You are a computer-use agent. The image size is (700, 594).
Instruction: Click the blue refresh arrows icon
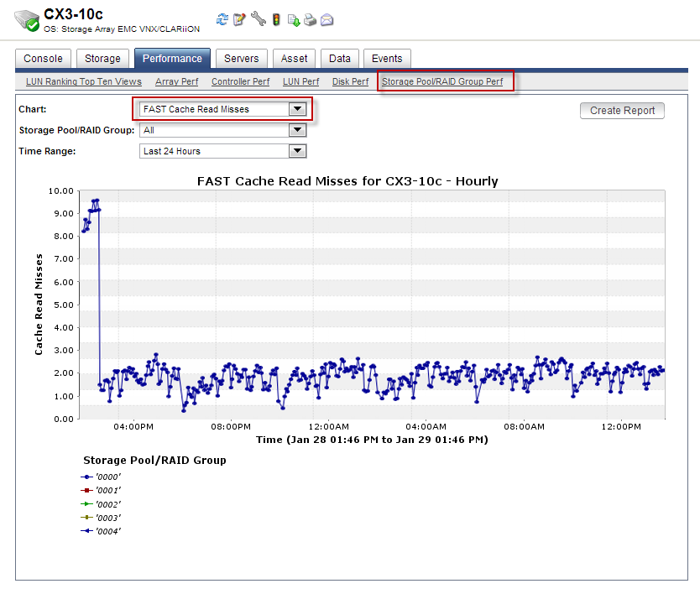click(222, 19)
